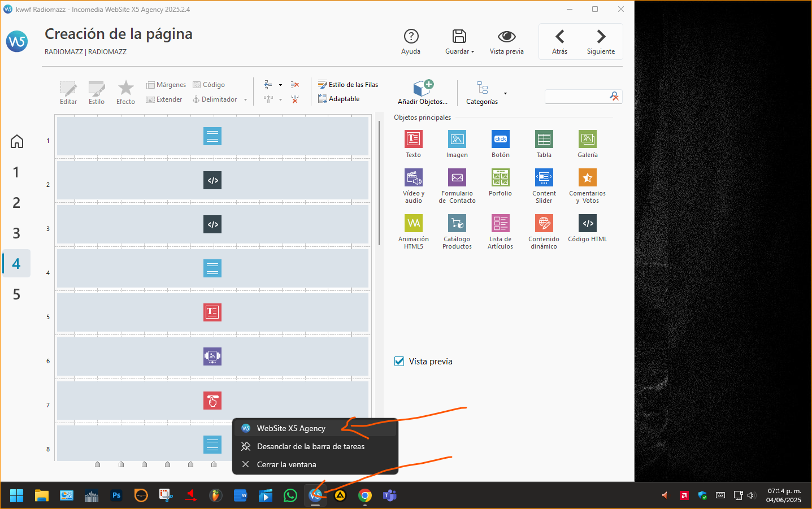Go to step 2 in the sidebar
812x509 pixels.
[16, 202]
